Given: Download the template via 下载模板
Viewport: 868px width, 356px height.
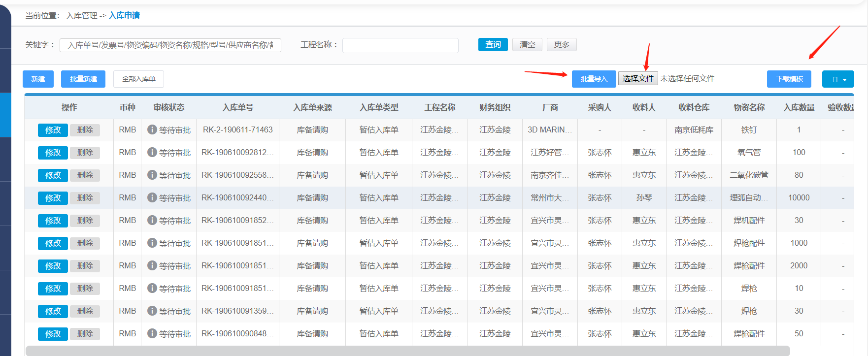Looking at the screenshot, I should [x=789, y=79].
